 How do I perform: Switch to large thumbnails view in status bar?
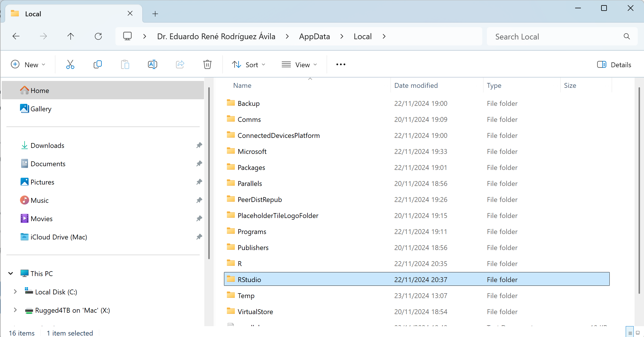point(638,333)
